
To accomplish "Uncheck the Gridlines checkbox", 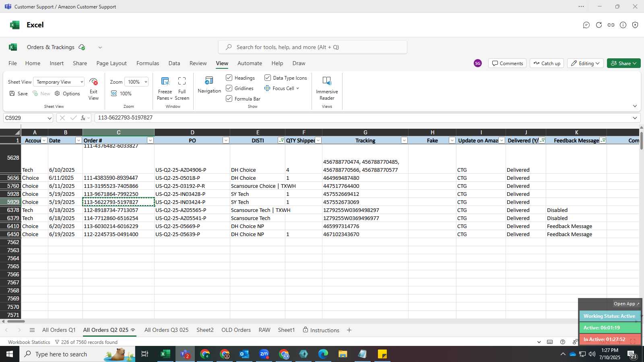I will [229, 88].
